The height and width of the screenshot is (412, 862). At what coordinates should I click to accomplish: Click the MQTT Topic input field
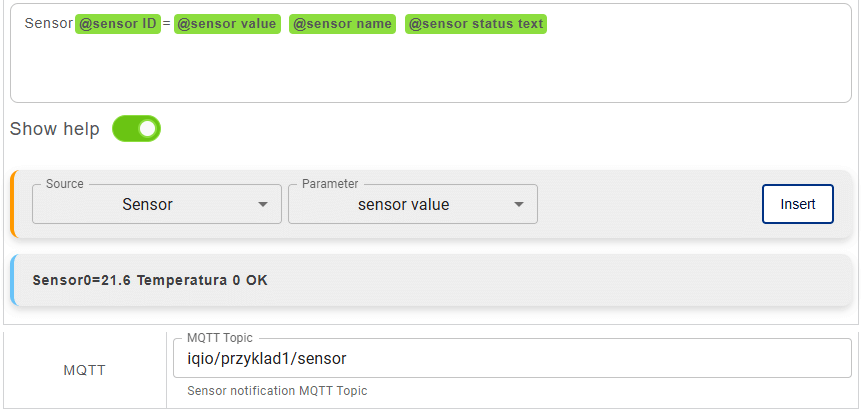(510, 358)
